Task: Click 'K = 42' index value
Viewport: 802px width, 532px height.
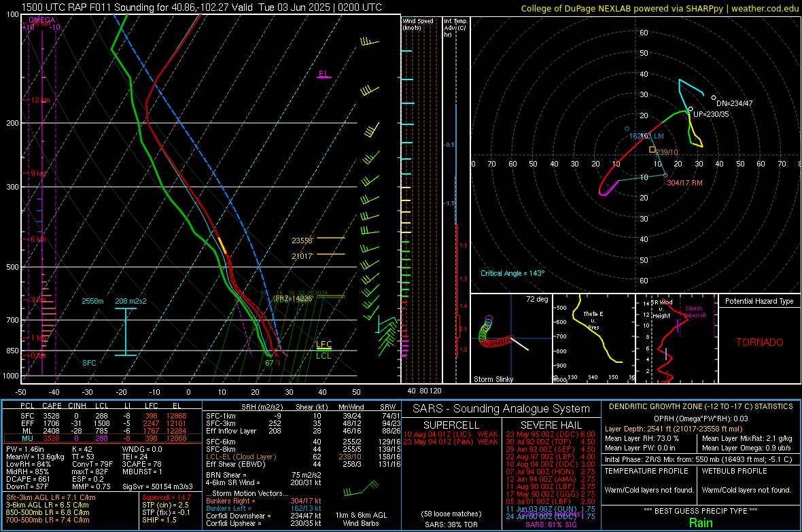Action: (x=82, y=449)
